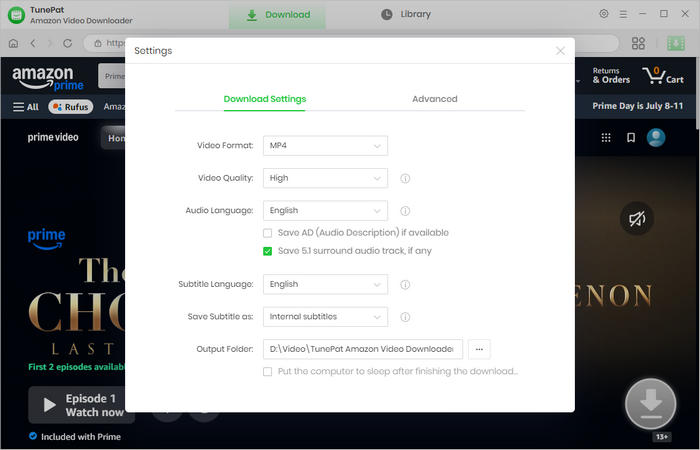The width and height of the screenshot is (700, 450).
Task: Open the Prime Video watchlist bookmark icon
Action: 631,138
